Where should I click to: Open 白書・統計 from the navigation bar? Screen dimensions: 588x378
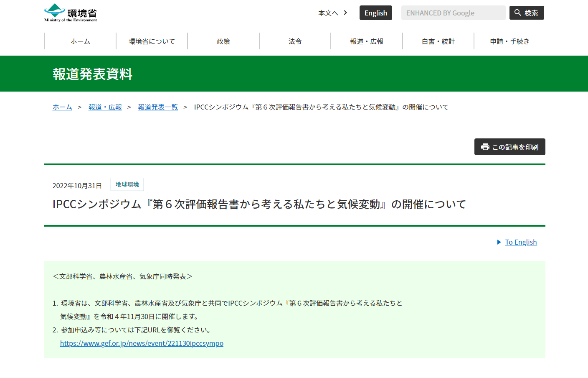438,41
